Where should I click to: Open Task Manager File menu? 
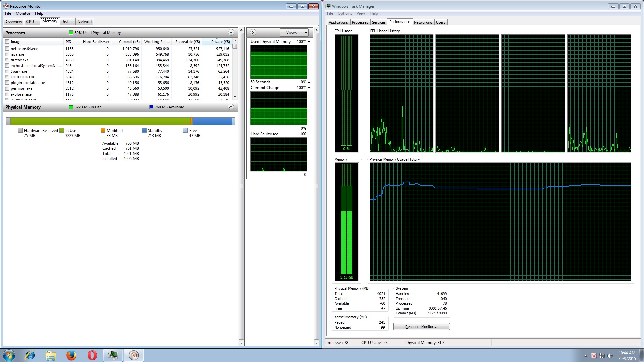point(330,13)
